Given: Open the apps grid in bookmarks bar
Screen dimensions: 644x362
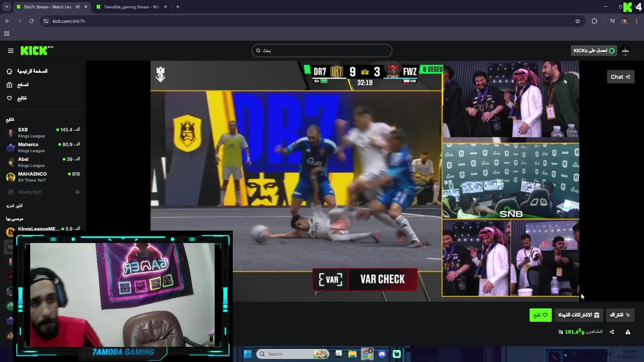Looking at the screenshot, I should tap(7, 34).
